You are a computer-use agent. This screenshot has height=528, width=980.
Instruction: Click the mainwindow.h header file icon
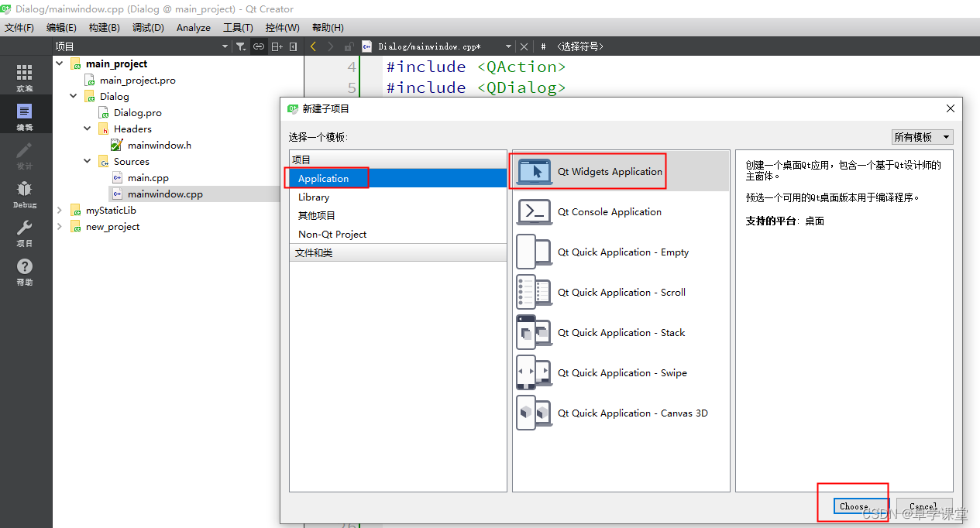117,145
